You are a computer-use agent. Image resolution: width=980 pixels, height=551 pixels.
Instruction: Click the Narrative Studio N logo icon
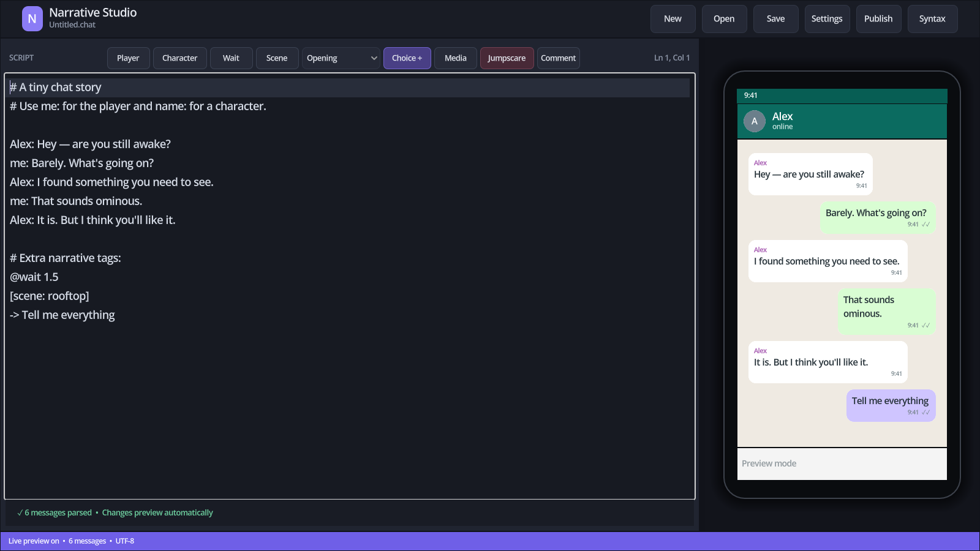point(32,19)
